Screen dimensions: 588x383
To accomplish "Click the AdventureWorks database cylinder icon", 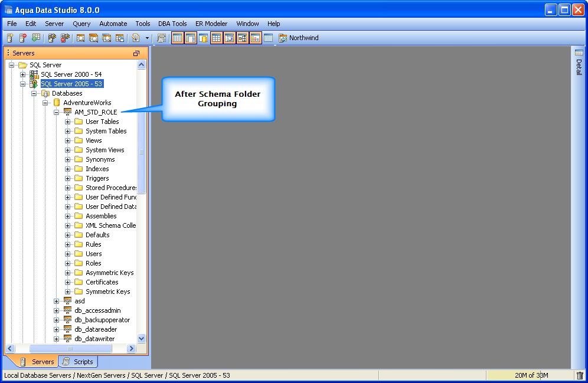I will pos(57,103).
